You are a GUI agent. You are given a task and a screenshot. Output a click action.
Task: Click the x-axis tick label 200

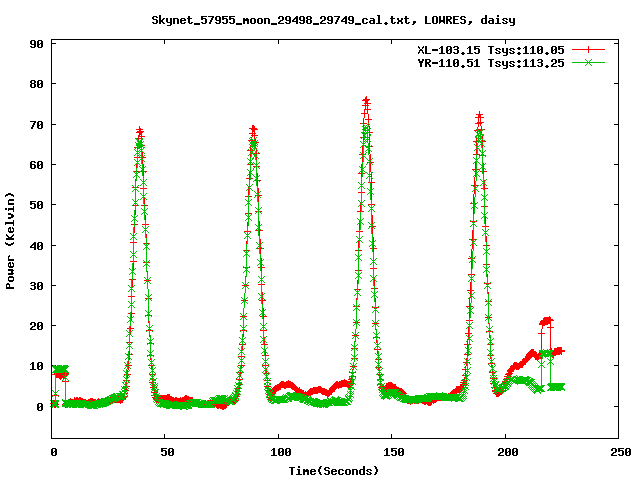tap(507, 452)
